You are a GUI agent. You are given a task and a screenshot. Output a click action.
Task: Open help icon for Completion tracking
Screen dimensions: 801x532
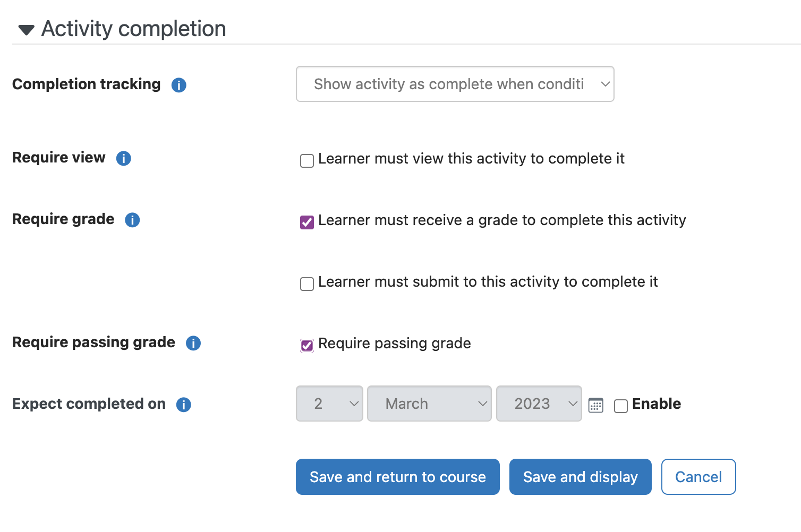(179, 85)
